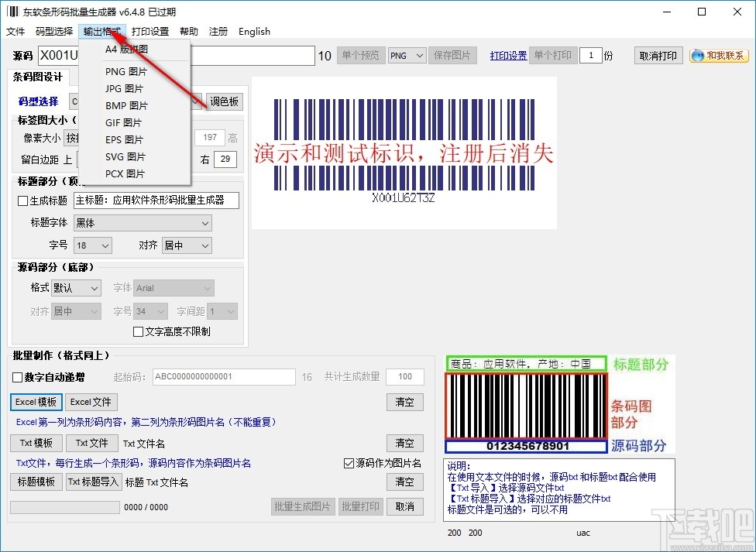Open the 字体 Arial dropdown

[x=174, y=288]
